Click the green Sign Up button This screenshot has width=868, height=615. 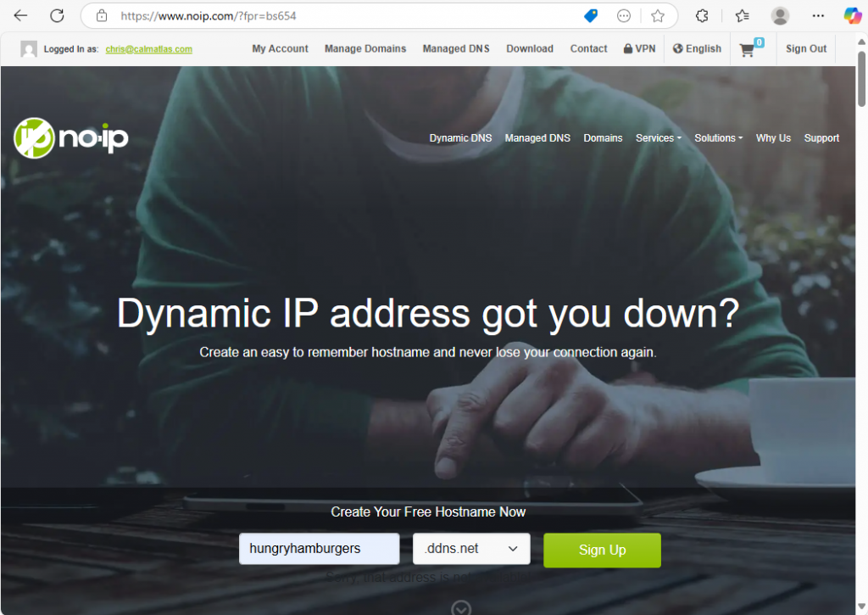603,551
